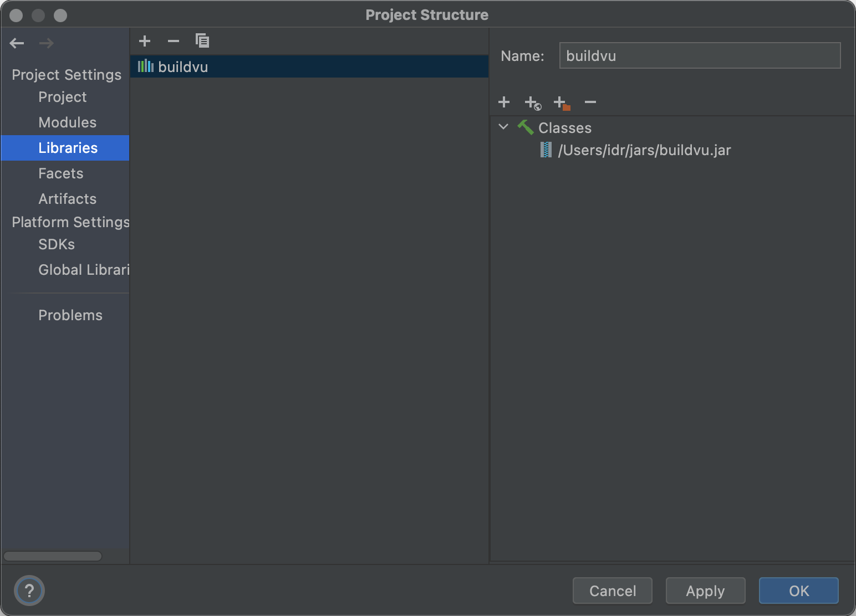Remove buildvu.jar root with the minus icon

point(590,102)
